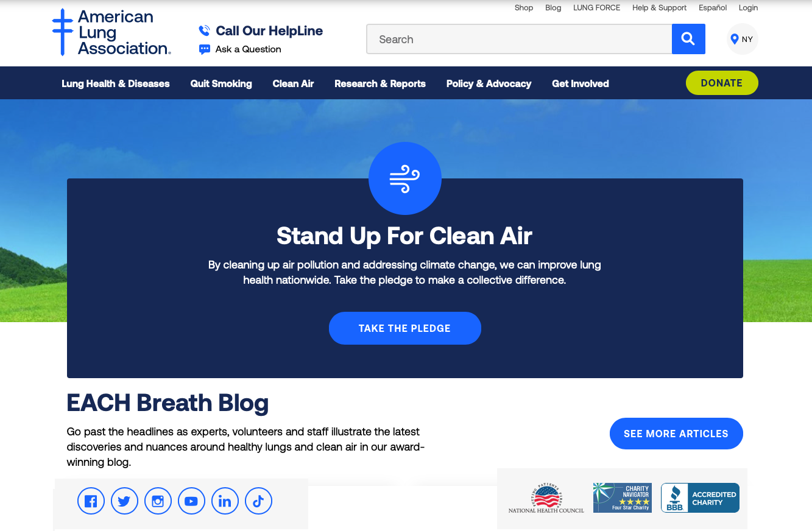
Task: Open the LUNG FORCE link
Action: pyautogui.click(x=597, y=8)
